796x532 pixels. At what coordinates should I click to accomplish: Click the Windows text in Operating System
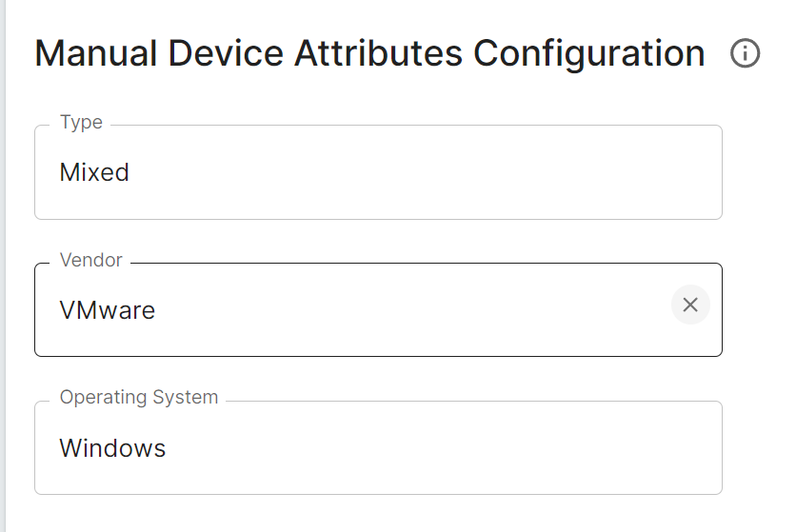click(x=112, y=448)
